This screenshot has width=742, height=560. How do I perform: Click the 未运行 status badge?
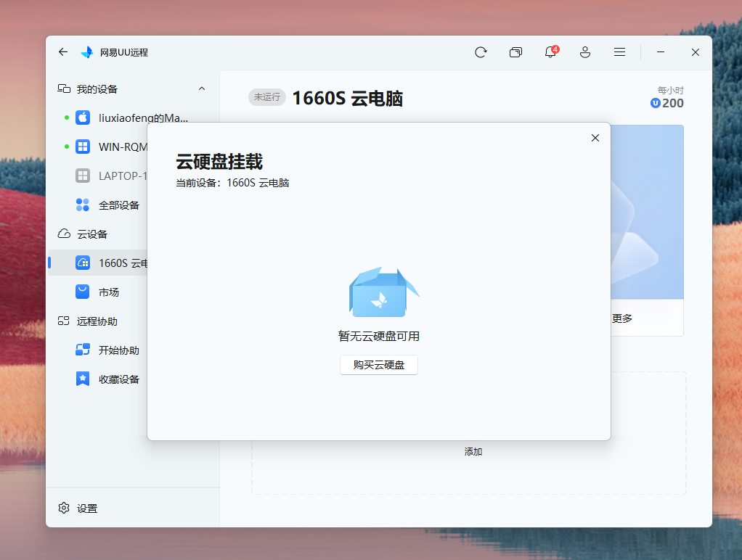[267, 97]
